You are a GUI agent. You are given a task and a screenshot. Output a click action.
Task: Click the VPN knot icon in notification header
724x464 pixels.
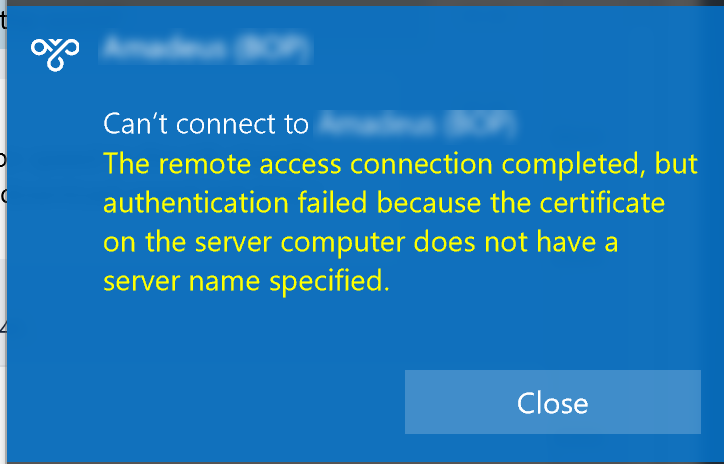click(x=55, y=54)
